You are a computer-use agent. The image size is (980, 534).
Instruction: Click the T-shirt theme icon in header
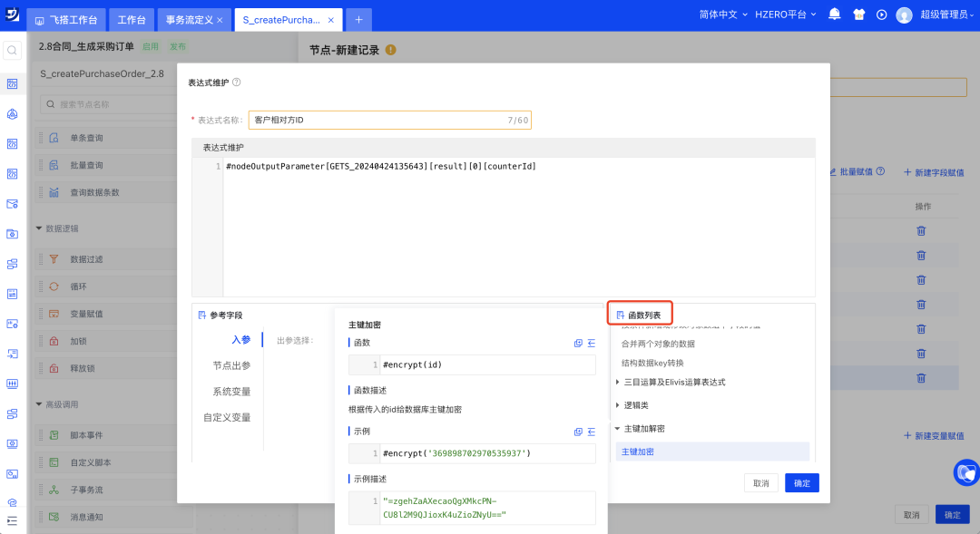[x=858, y=15]
